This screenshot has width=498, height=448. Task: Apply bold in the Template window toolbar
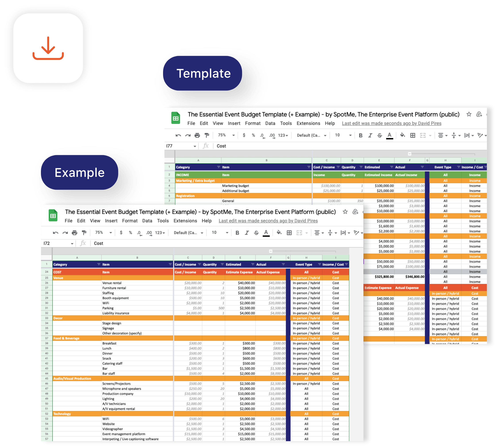pyautogui.click(x=361, y=135)
